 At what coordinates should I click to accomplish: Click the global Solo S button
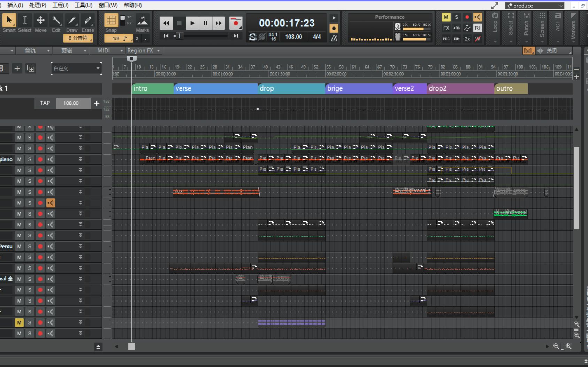point(457,17)
